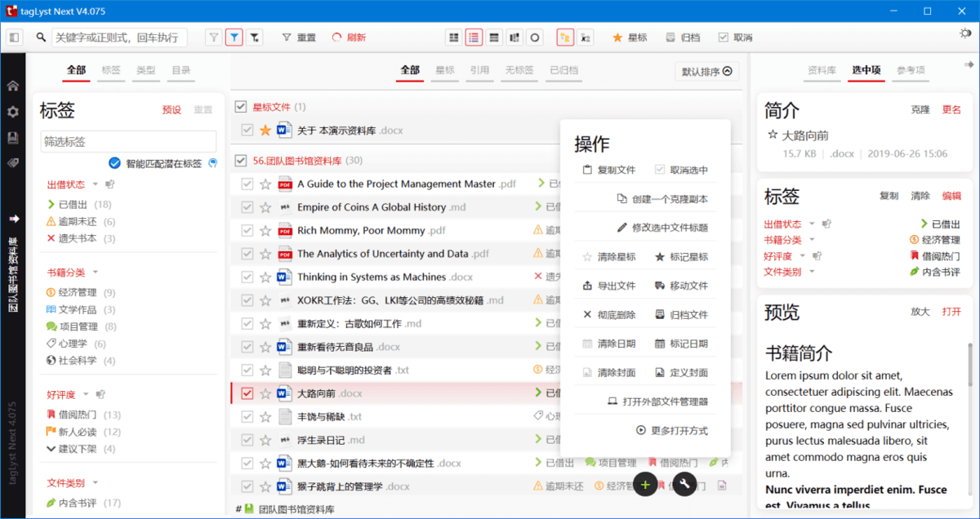Toggle the 星标文件 group checkbox

(240, 107)
